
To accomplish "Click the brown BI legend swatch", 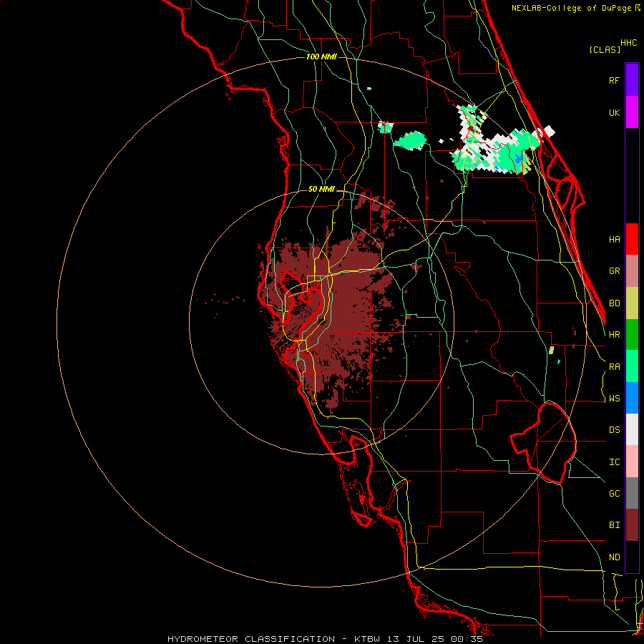I will point(632,525).
